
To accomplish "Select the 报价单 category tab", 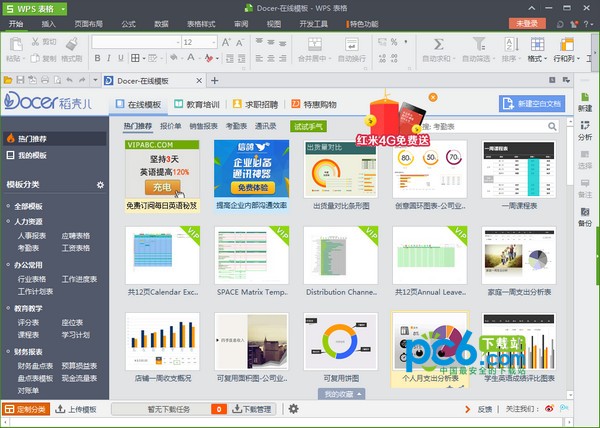I will [171, 127].
